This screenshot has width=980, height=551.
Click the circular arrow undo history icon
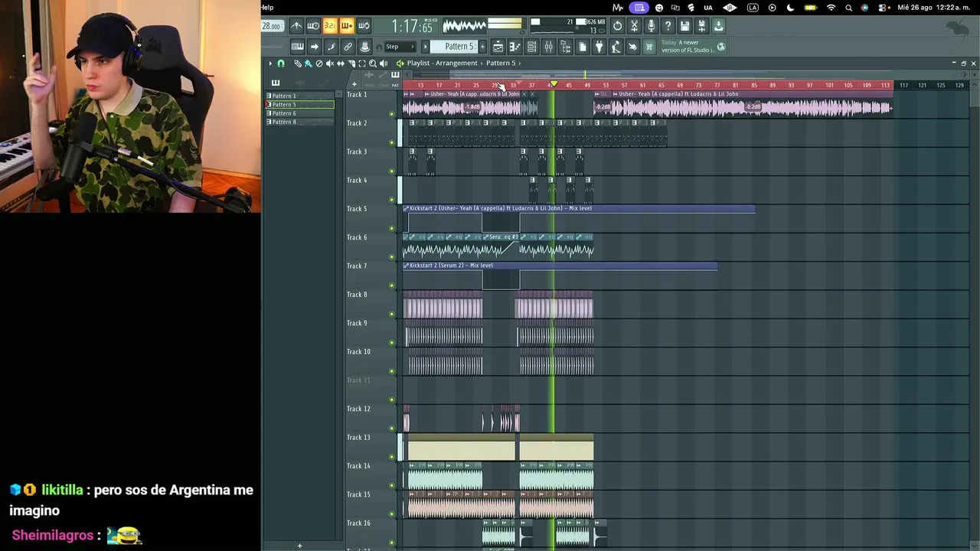tap(617, 26)
